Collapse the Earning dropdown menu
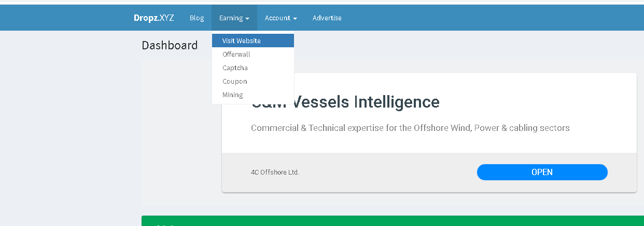The image size is (644, 226). click(x=234, y=18)
